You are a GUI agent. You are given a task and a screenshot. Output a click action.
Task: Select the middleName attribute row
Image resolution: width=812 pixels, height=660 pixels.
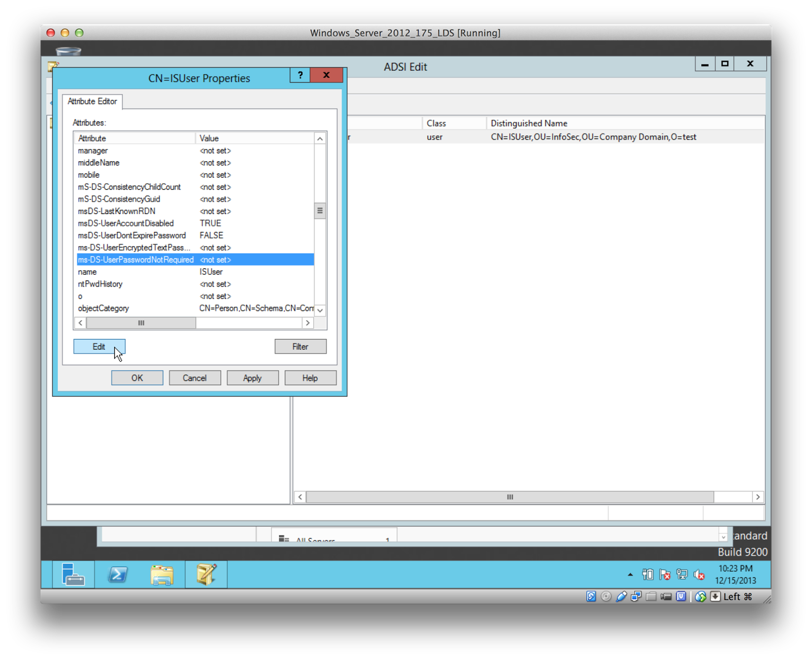click(x=195, y=163)
